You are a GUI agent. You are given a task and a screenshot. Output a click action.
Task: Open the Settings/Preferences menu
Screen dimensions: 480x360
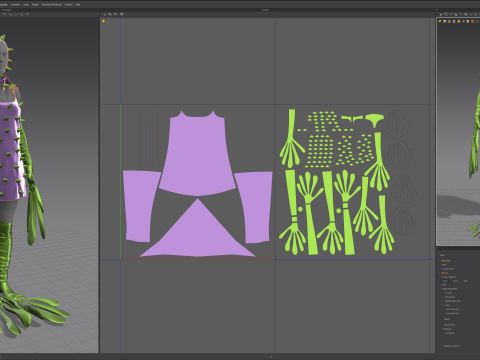[52, 5]
